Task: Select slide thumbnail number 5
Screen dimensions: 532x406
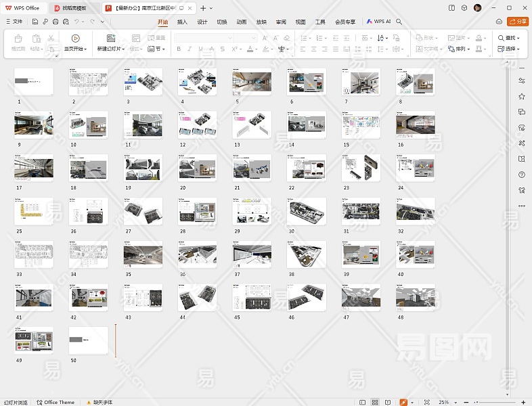Action: (x=252, y=82)
